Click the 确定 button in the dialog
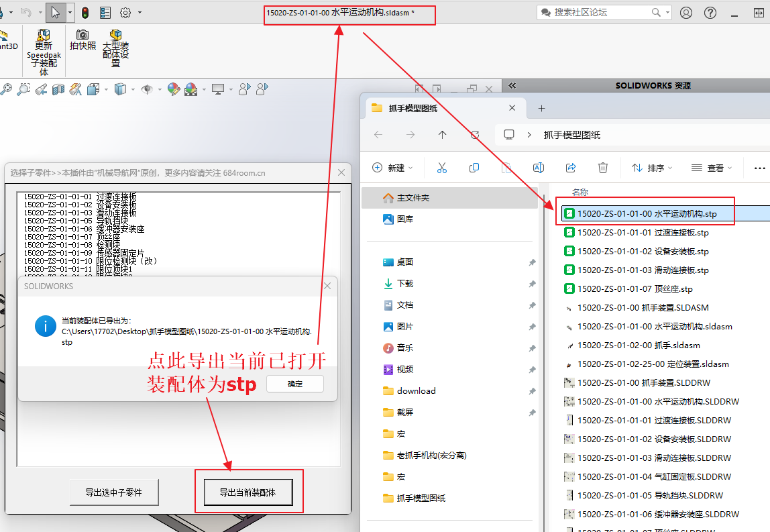Viewport: 770px width, 532px height. point(295,384)
